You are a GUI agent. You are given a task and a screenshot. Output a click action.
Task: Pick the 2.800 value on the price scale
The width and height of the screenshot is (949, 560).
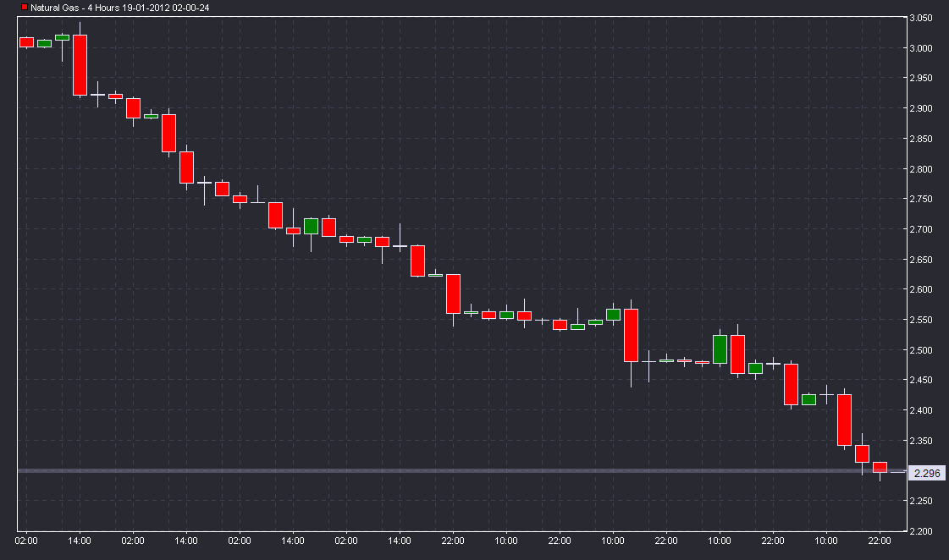point(921,168)
